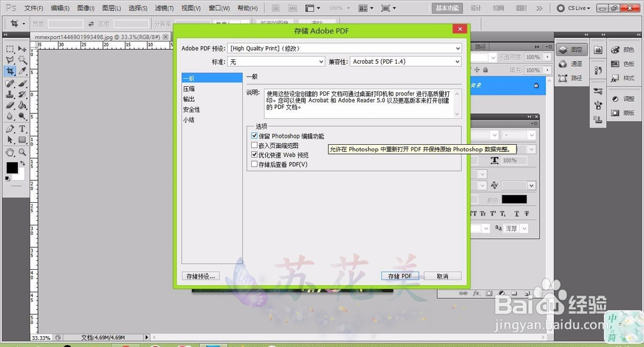Select the Crop tool in toolbox
The width and height of the screenshot is (644, 347).
(x=10, y=71)
